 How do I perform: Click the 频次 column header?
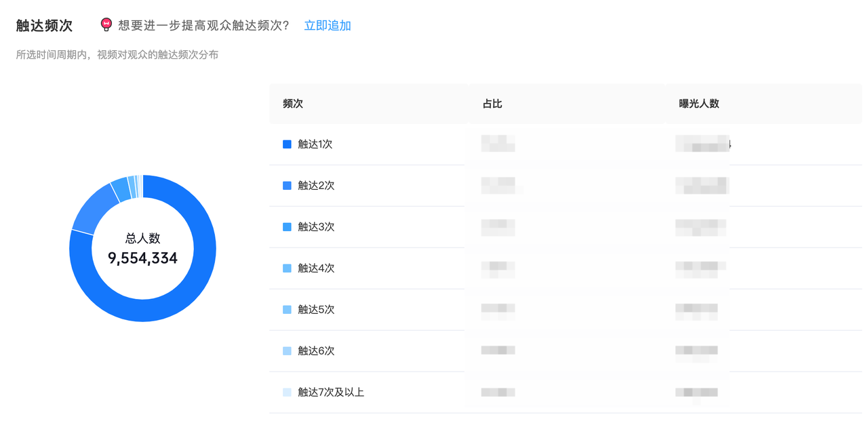293,104
